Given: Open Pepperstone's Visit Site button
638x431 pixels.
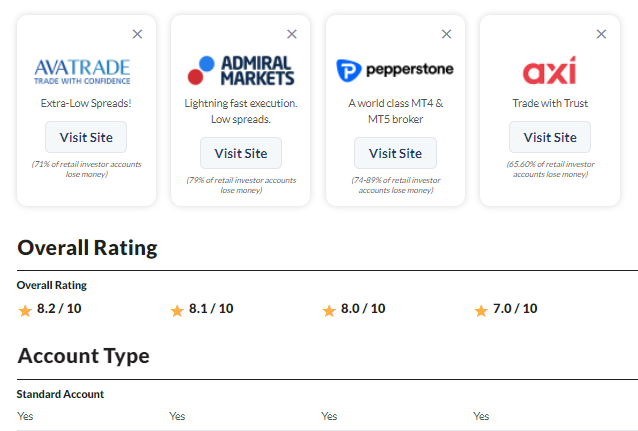Looking at the screenshot, I should [x=395, y=153].
